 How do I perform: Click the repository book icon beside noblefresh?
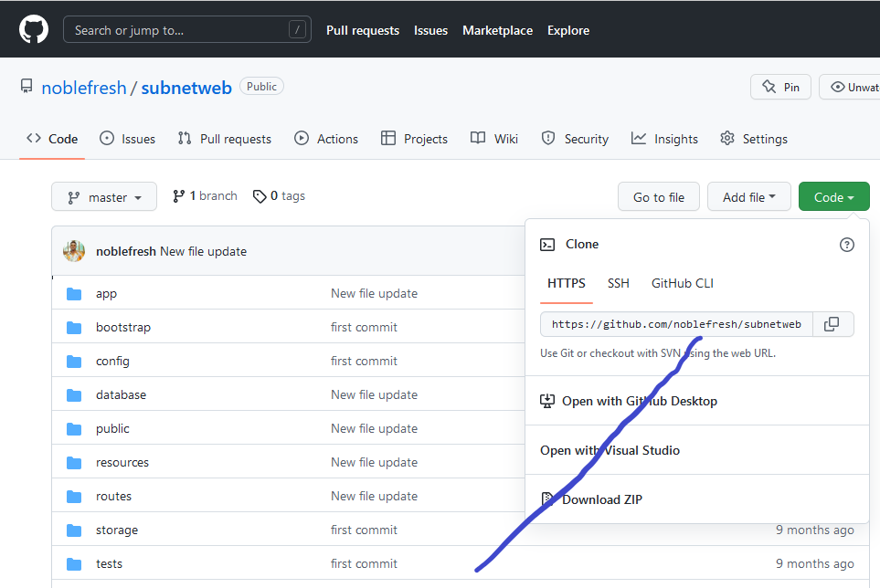(x=27, y=87)
